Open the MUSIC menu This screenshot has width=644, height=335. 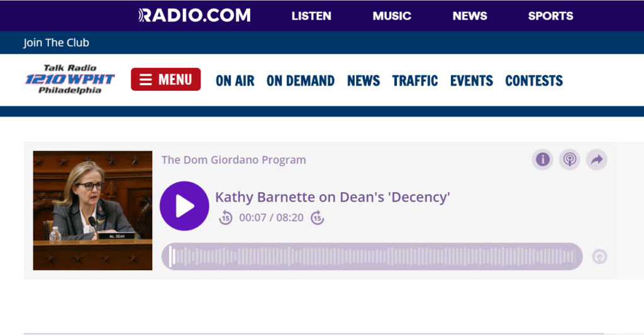point(392,16)
